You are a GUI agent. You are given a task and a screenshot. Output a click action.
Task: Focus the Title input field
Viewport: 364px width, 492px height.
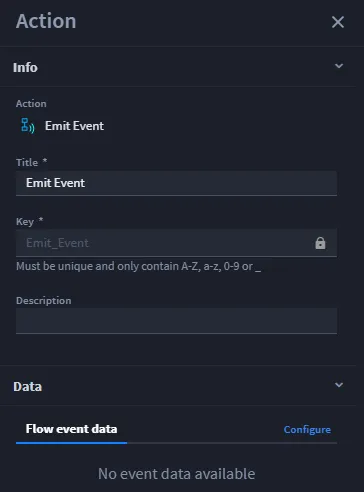(176, 183)
